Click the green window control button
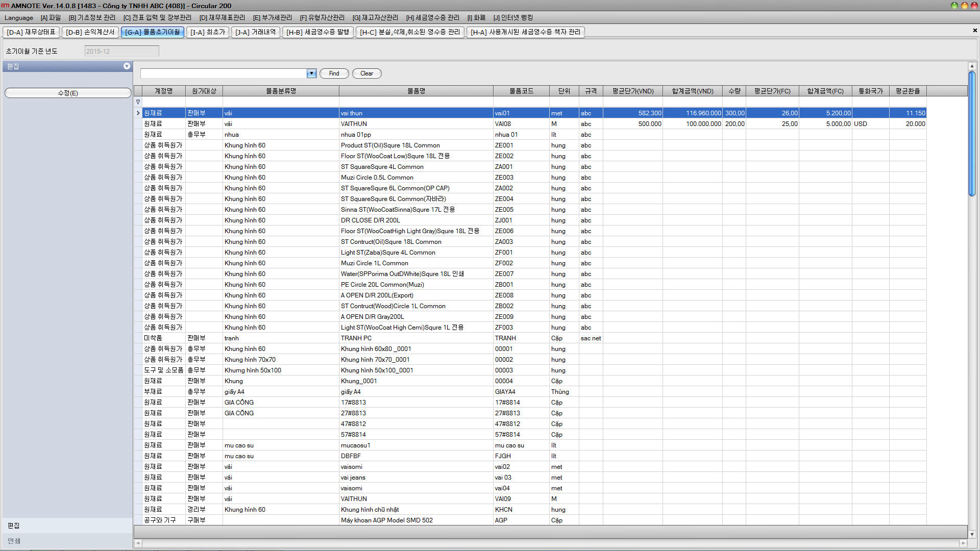Image resolution: width=980 pixels, height=551 pixels. 954,6
